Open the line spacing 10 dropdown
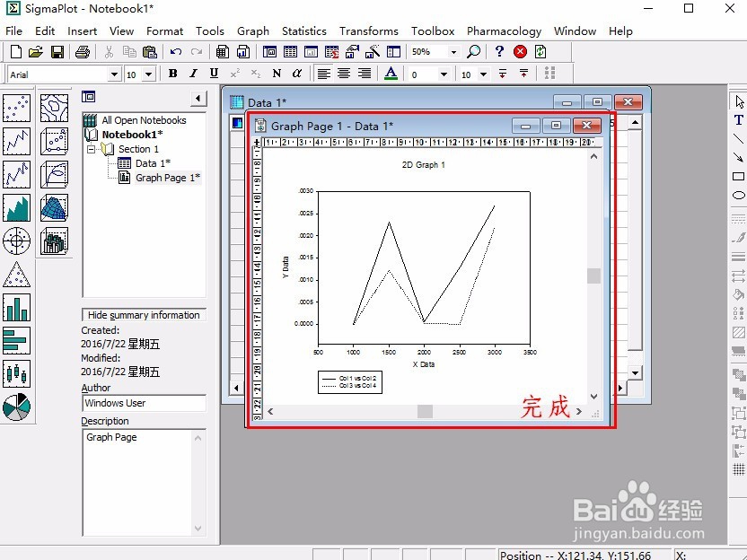747x560 pixels. [484, 74]
